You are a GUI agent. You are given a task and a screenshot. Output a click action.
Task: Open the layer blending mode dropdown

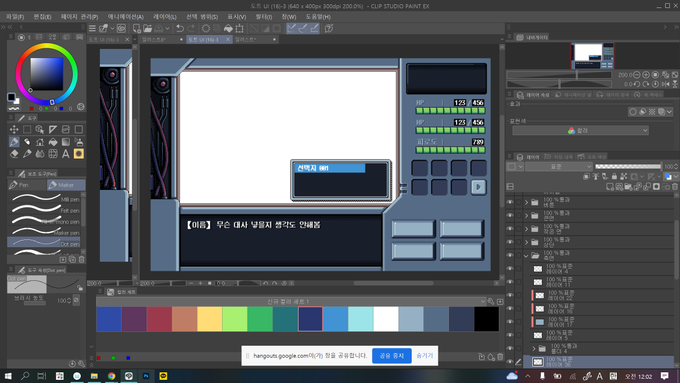coord(559,167)
